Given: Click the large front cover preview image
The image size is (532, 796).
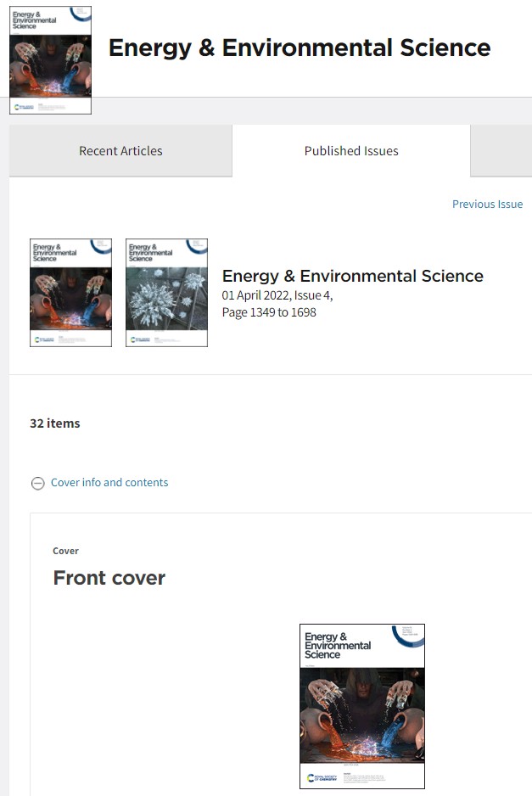Looking at the screenshot, I should (361, 706).
